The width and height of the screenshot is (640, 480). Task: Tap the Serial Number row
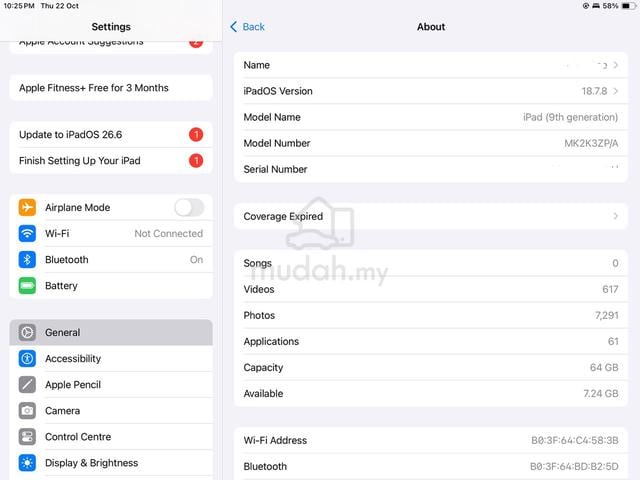[x=431, y=169]
